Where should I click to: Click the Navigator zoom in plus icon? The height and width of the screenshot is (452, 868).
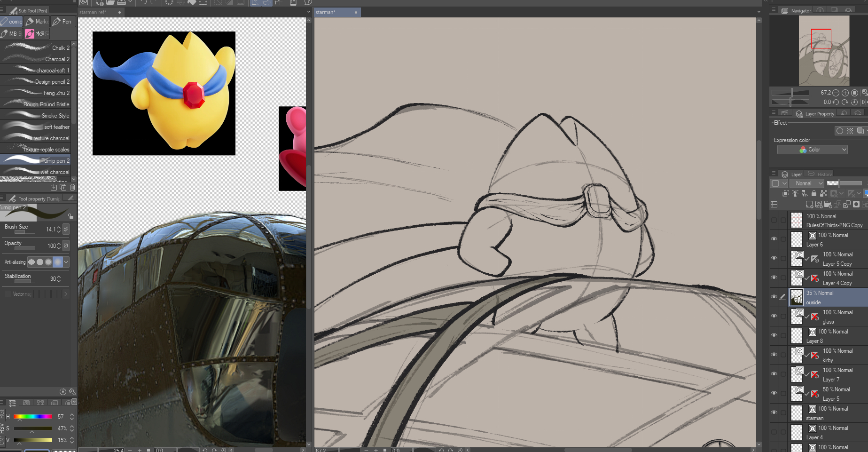pyautogui.click(x=845, y=93)
